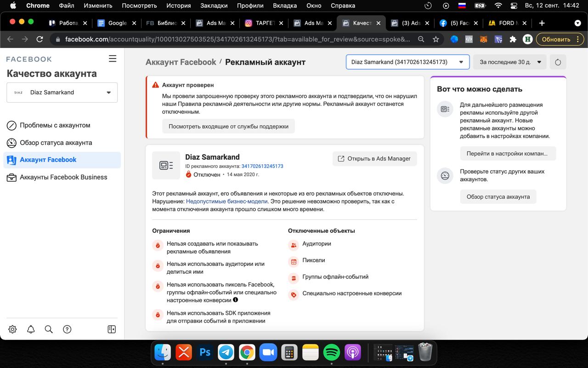Open macOS Control Center toggles icon

(514, 6)
